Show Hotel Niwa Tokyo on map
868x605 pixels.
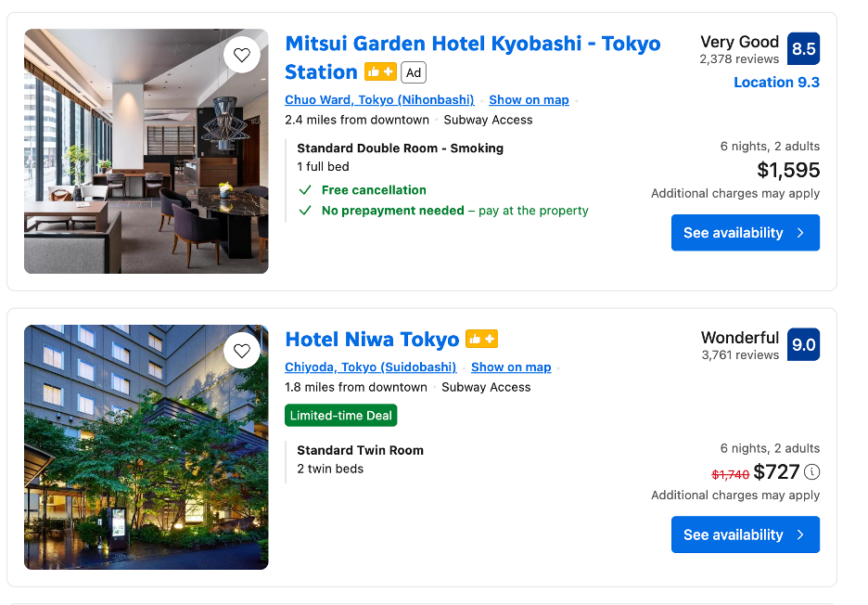coord(511,367)
